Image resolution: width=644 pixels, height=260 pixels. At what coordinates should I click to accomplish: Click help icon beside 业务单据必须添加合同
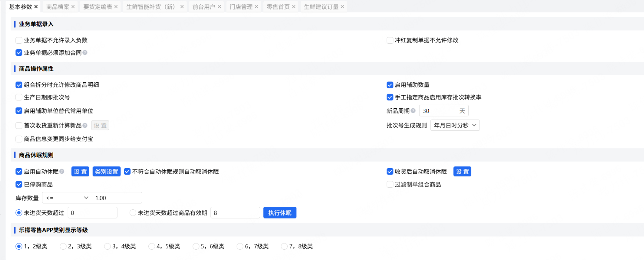(85, 53)
